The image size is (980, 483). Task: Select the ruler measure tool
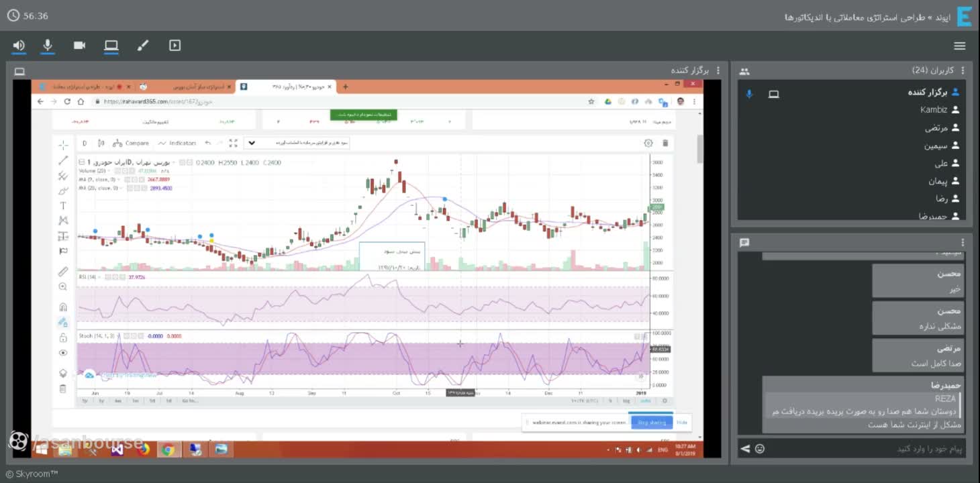(63, 272)
